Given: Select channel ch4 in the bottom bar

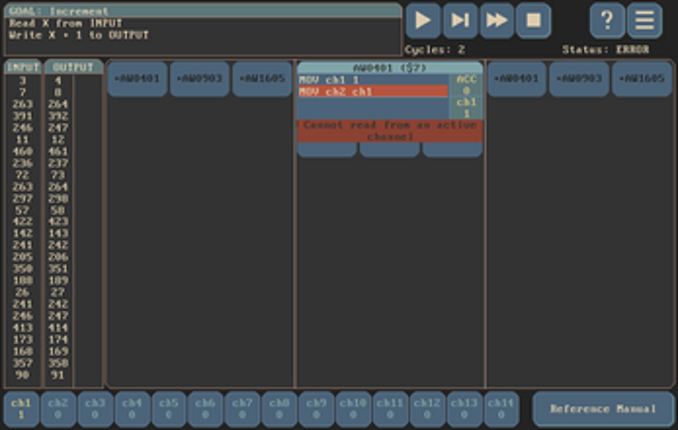Looking at the screenshot, I should pos(132,409).
